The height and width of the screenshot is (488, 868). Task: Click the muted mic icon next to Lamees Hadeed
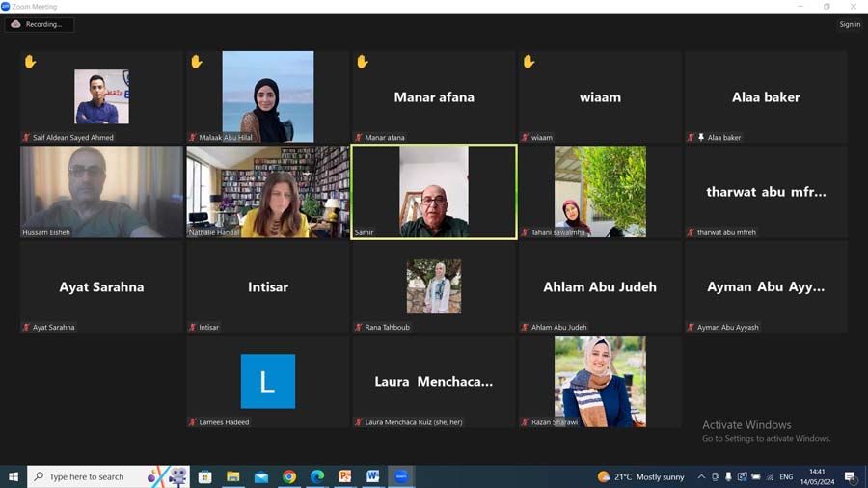click(193, 422)
